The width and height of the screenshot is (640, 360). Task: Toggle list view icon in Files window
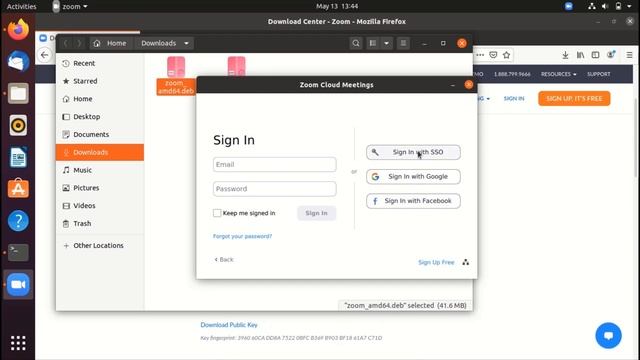pyautogui.click(x=373, y=43)
